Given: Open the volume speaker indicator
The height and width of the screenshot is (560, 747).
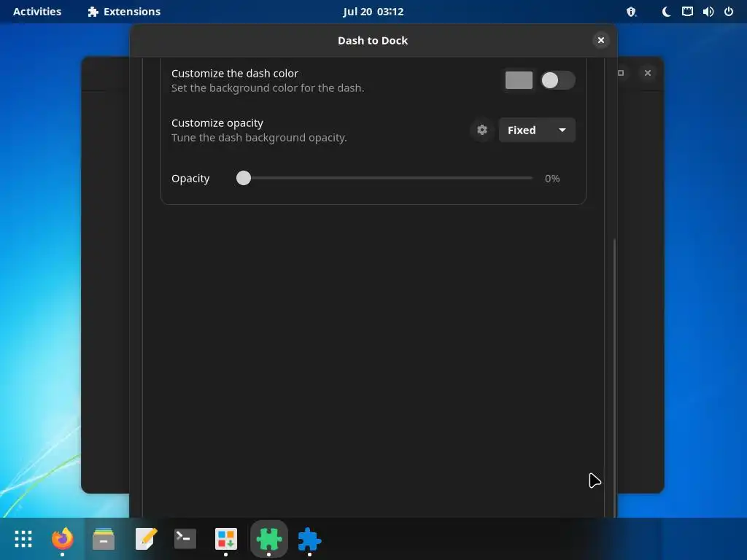Looking at the screenshot, I should pyautogui.click(x=708, y=12).
